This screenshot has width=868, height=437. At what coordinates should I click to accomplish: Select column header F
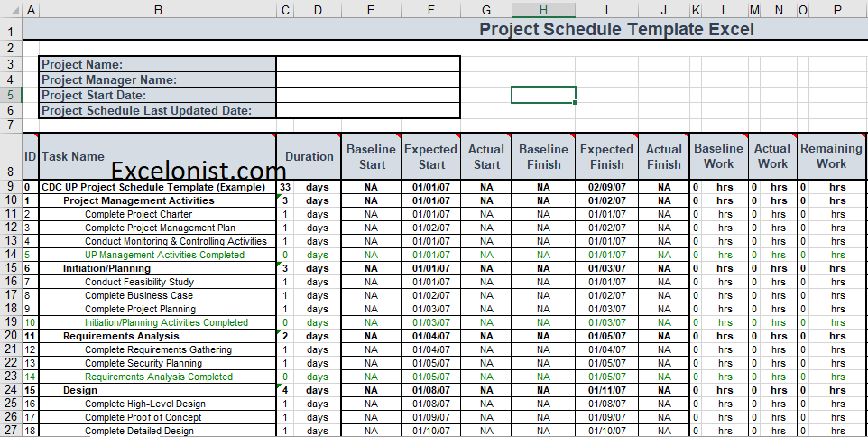point(430,9)
